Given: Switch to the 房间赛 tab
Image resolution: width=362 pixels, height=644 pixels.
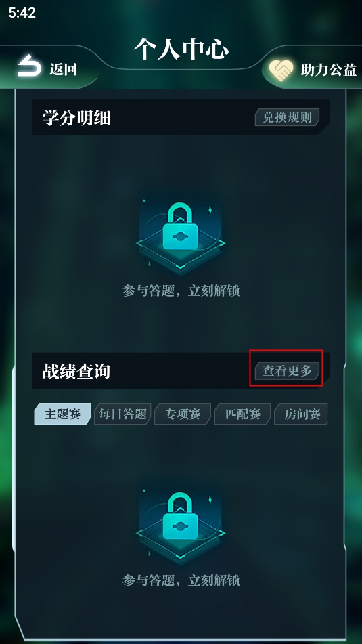Looking at the screenshot, I should point(301,414).
